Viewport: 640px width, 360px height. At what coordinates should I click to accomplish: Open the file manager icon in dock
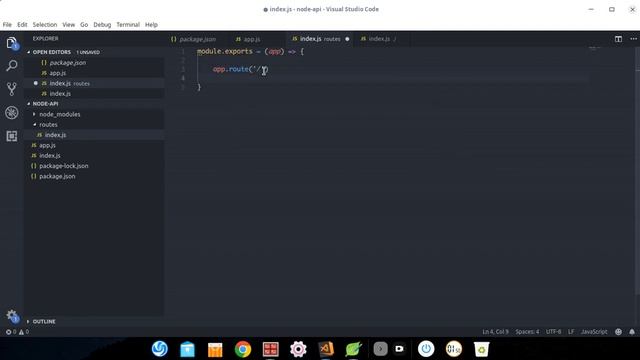[187, 349]
